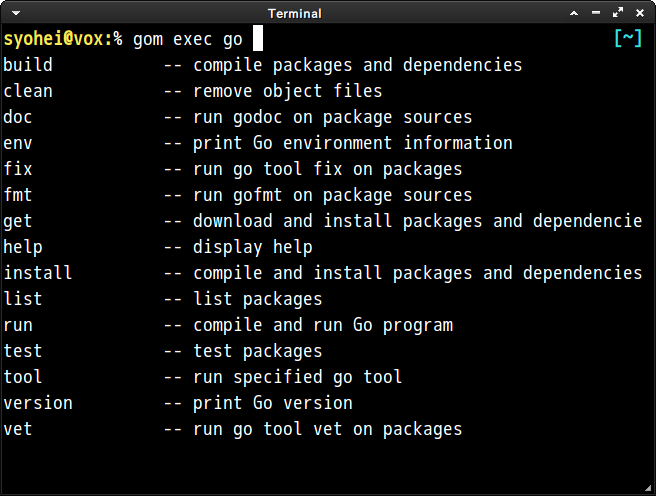Click the roll-up (shade) window button
Screen dimensions: 656x496
[x=574, y=13]
